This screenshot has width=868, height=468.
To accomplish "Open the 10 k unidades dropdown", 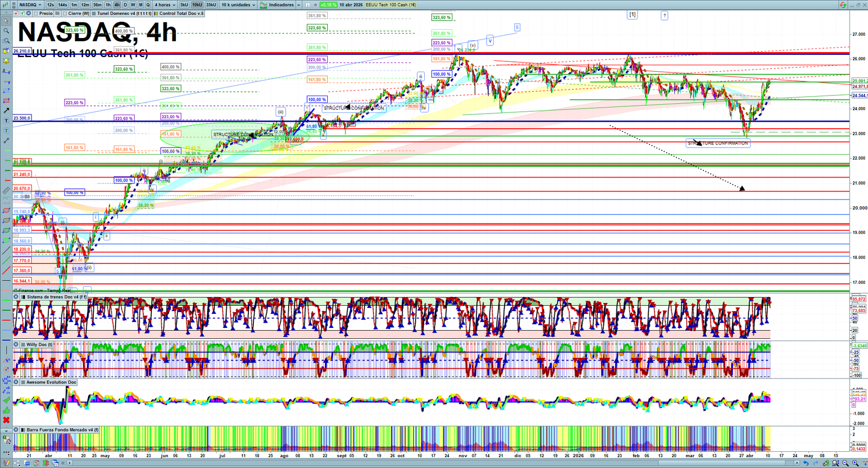I will click(238, 5).
